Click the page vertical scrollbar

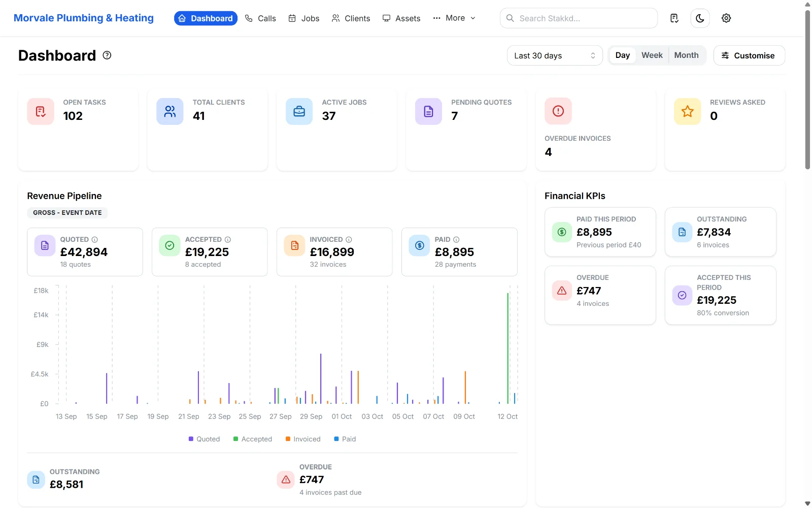pyautogui.click(x=807, y=89)
